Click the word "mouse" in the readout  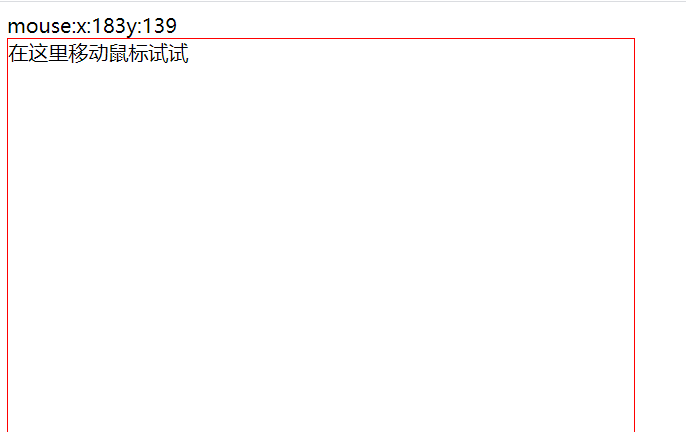pos(40,27)
